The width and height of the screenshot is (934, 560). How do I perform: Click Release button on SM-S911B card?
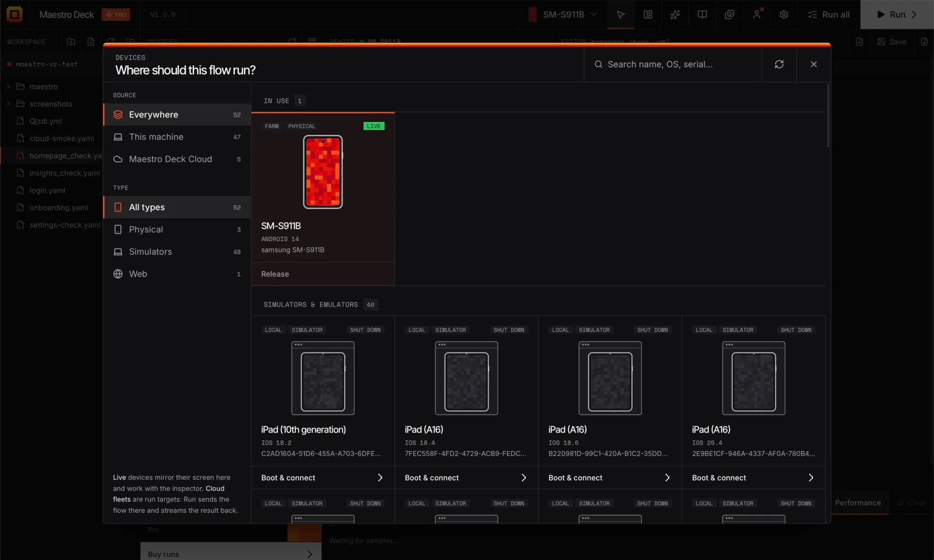(323, 274)
